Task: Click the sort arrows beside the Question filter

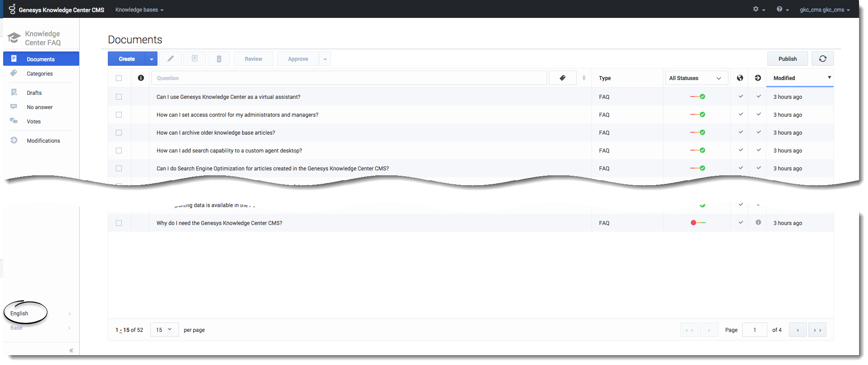Action: click(584, 78)
